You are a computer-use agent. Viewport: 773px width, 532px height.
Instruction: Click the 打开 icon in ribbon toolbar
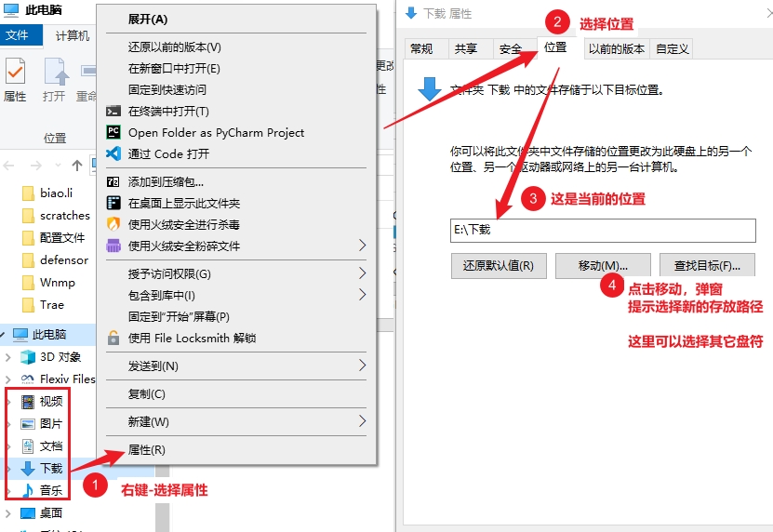[55, 73]
